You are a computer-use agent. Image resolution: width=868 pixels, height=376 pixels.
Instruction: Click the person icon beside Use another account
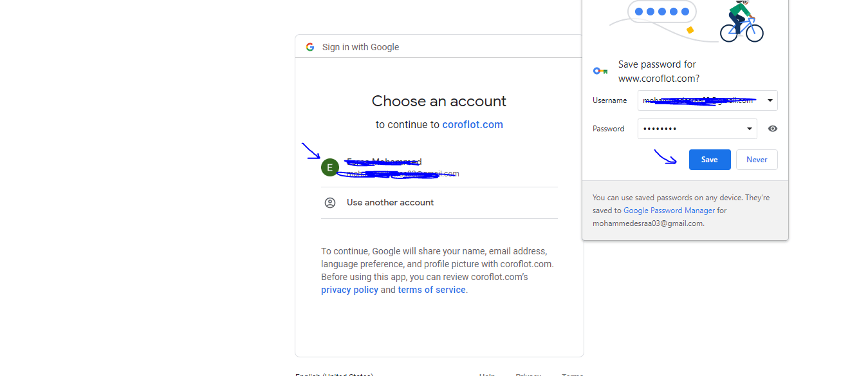pyautogui.click(x=330, y=202)
